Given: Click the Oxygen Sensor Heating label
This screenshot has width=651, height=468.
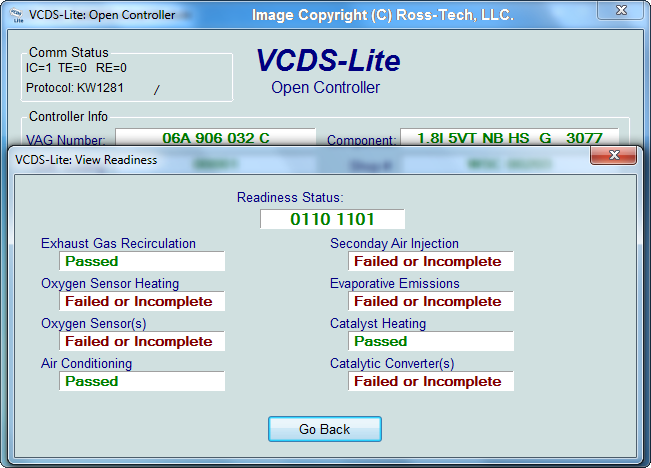Looking at the screenshot, I should coord(110,284).
